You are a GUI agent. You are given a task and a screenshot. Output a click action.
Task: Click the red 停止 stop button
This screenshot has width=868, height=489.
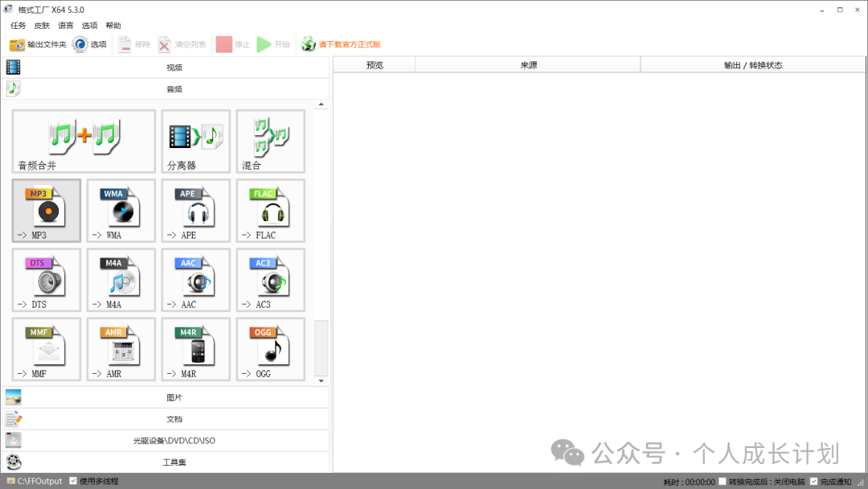[x=233, y=44]
